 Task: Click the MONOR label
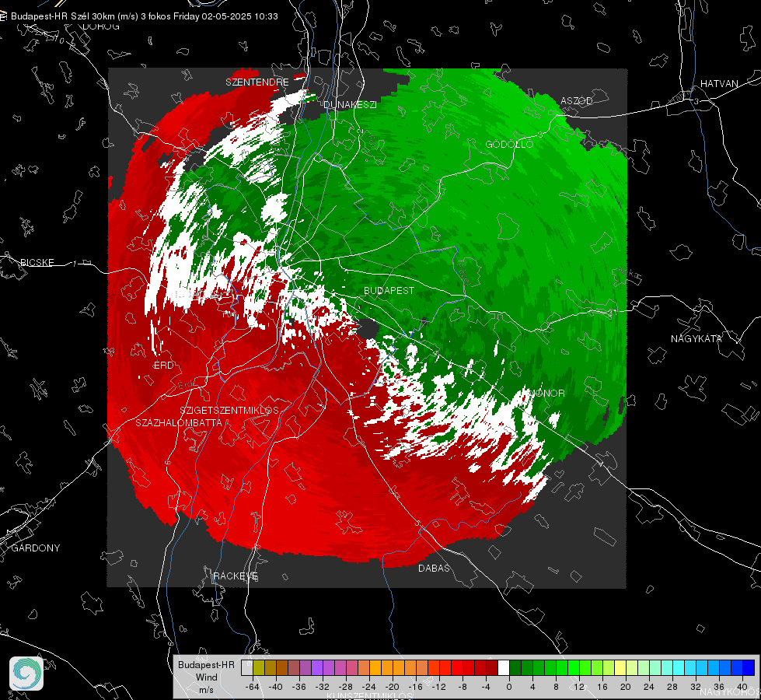click(546, 393)
